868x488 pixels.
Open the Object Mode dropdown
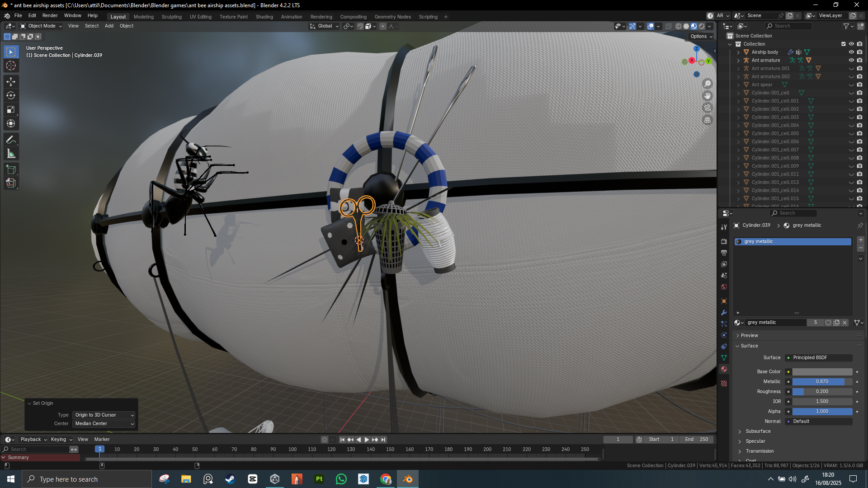coord(41,26)
